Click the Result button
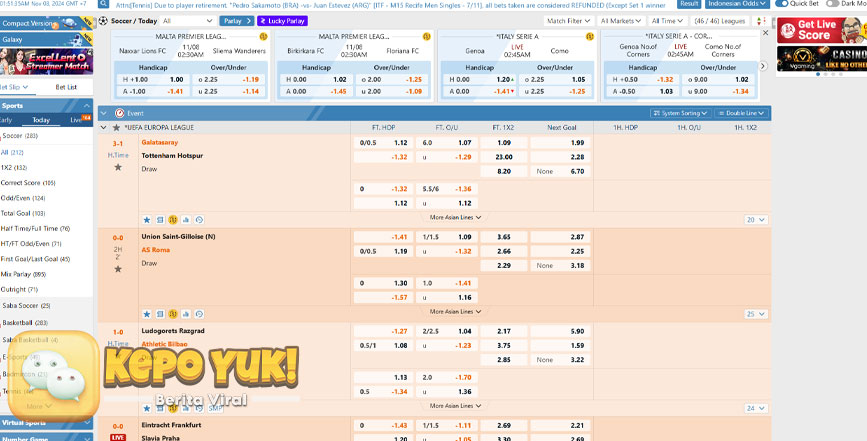This screenshot has width=867, height=441. pyautogui.click(x=689, y=4)
